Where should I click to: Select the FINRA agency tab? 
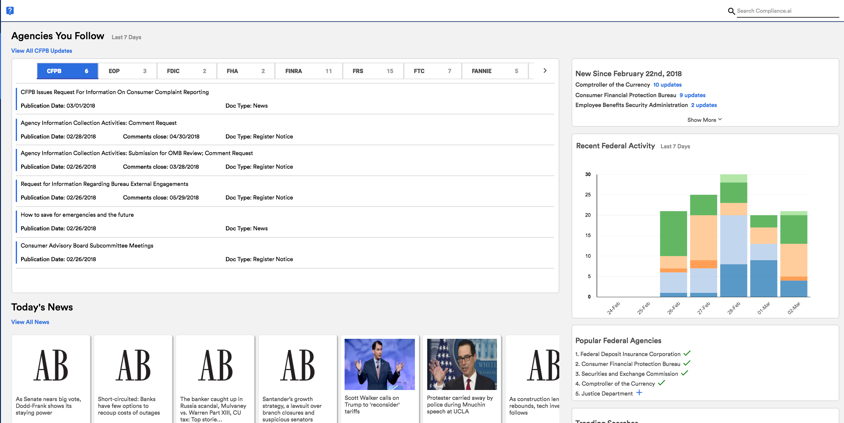point(308,71)
